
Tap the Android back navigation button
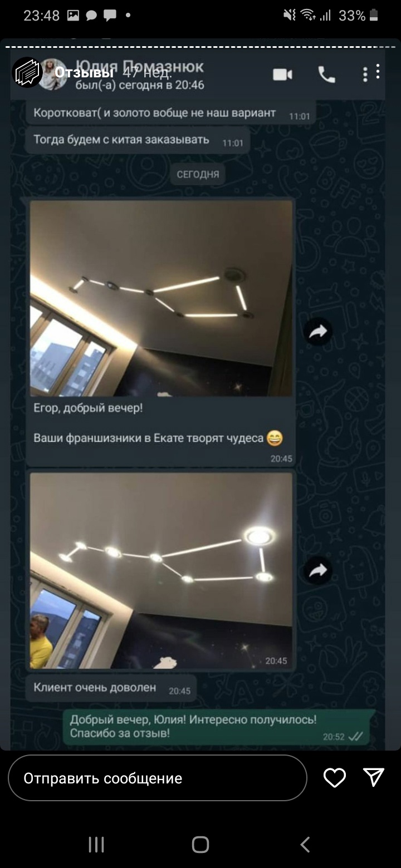coord(305,845)
